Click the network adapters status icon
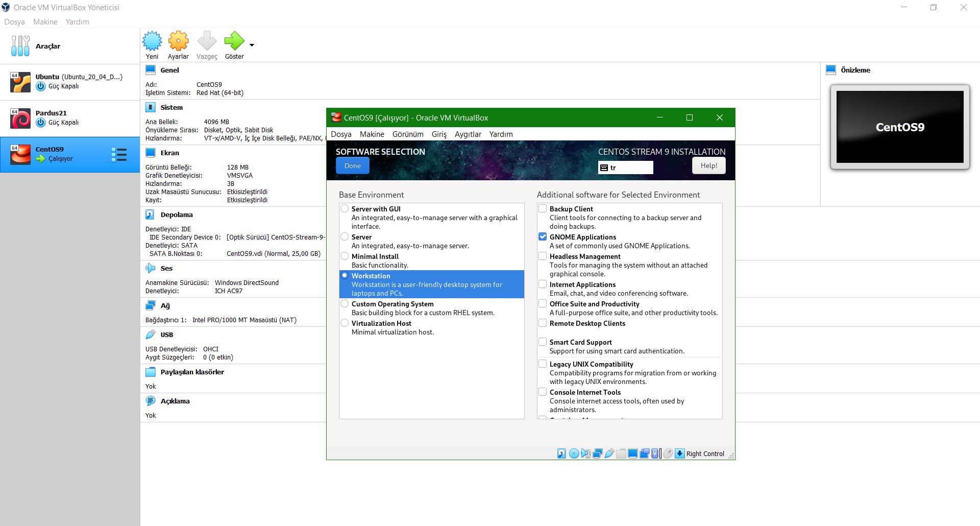This screenshot has width=980, height=526. point(598,453)
